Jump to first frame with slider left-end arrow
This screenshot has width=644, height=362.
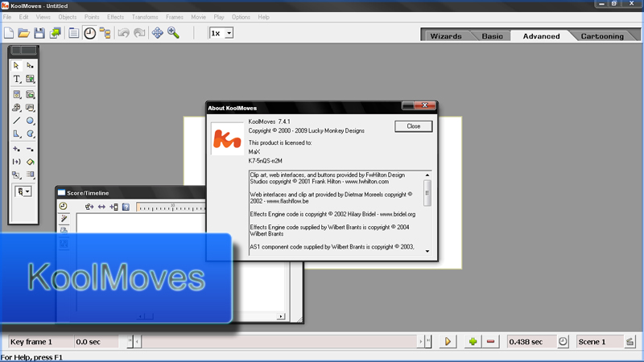point(130,340)
